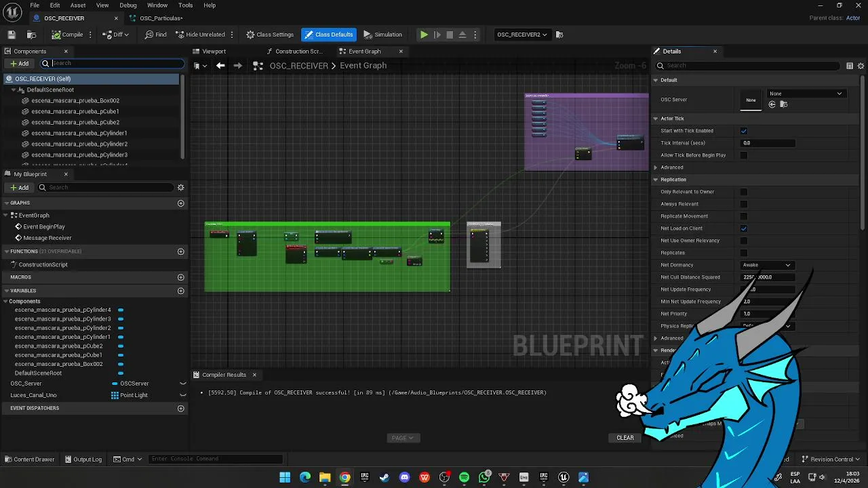Click browse to asset icon for OSC Server
Viewport: 868px width, 488px height.
point(783,104)
